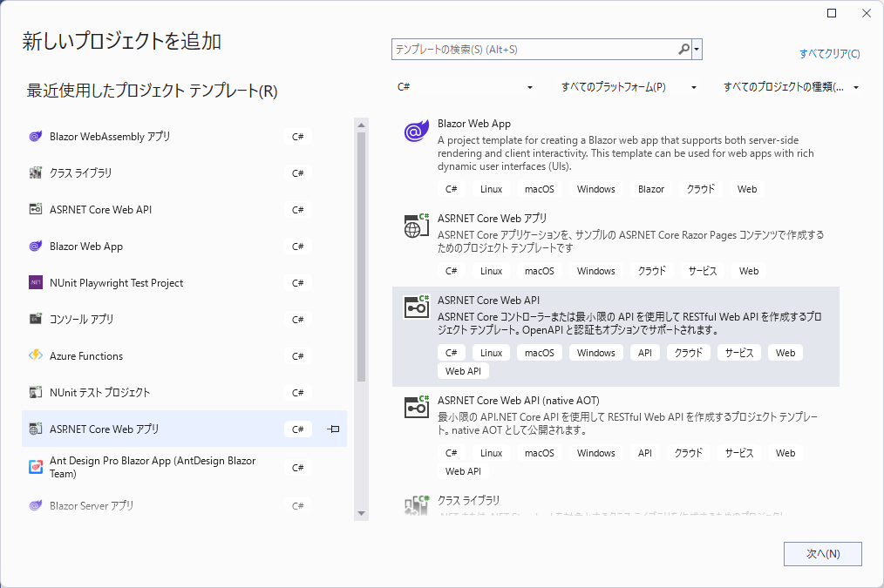Click the C# badge on コンソール アプリ row
The width and height of the screenshot is (884, 588).
pyautogui.click(x=297, y=320)
